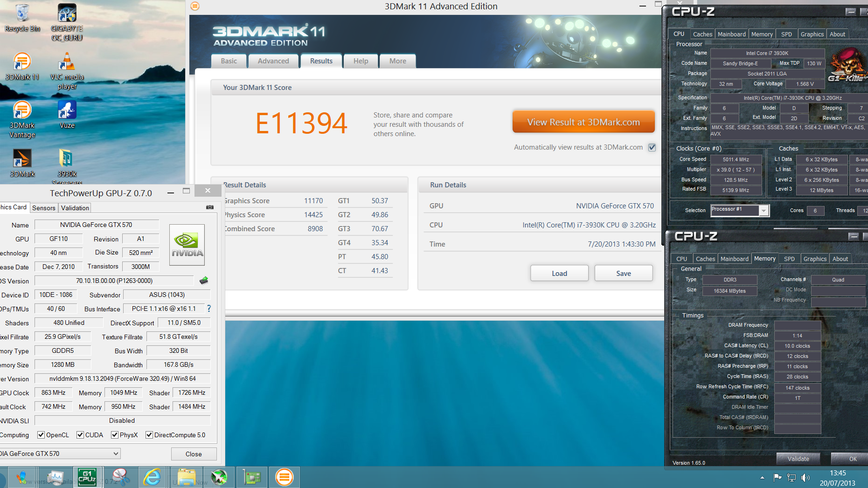Click Load button in Run Details

pos(559,273)
